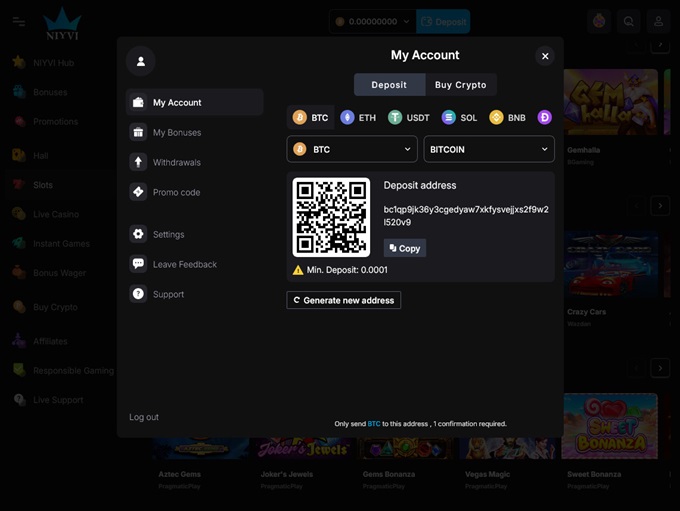Open the search magnifier icon in header
Screen dimensions: 680x511
629,21
